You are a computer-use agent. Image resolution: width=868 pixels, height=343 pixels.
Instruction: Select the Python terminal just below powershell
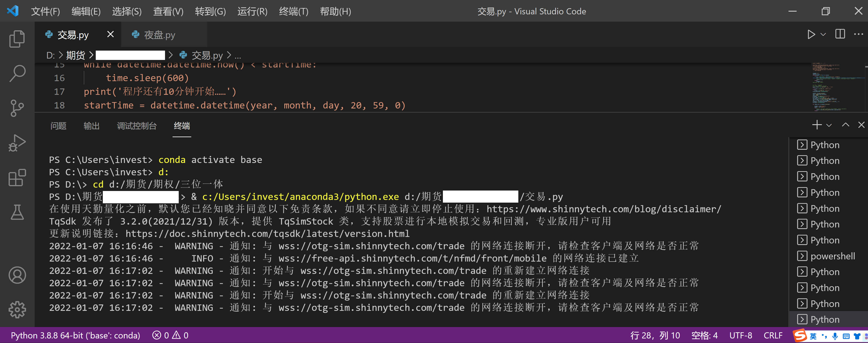click(829, 272)
